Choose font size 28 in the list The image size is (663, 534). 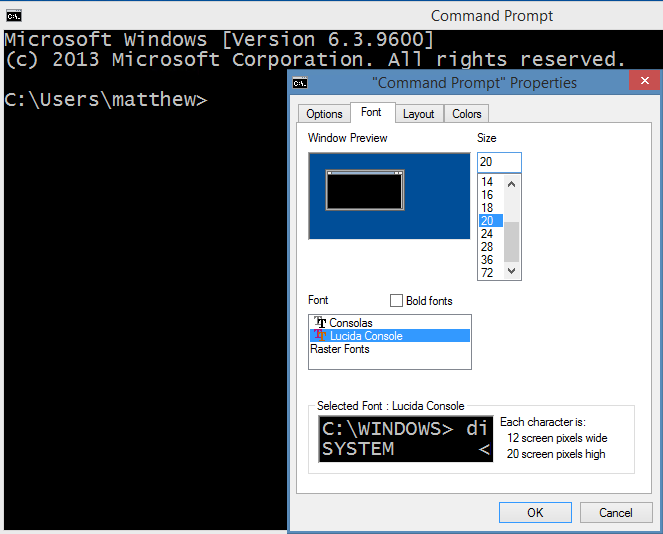tap(491, 247)
